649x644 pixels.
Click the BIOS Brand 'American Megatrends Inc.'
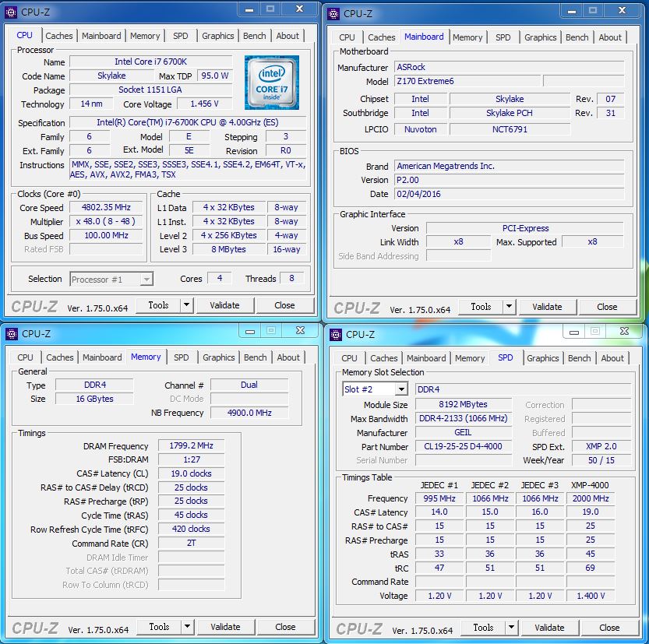(509, 166)
